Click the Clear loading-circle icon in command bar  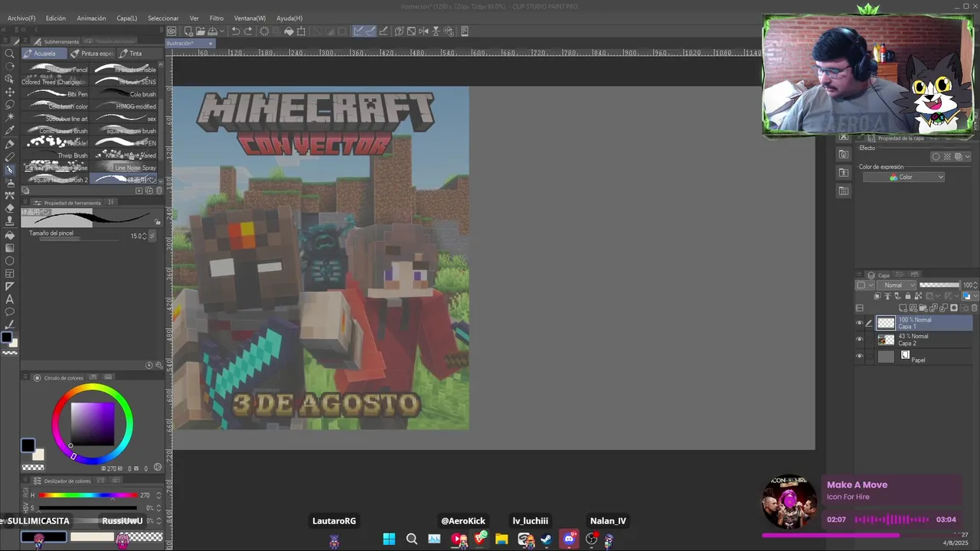click(264, 31)
